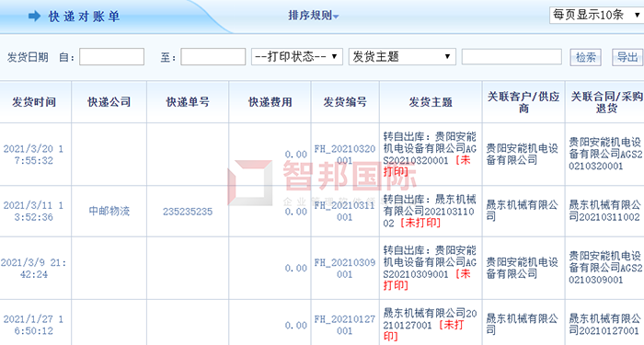Click customer 贵阳安能机电设备有限公司 in the 2021/3/20 row
The height and width of the screenshot is (345, 644).
click(x=522, y=154)
